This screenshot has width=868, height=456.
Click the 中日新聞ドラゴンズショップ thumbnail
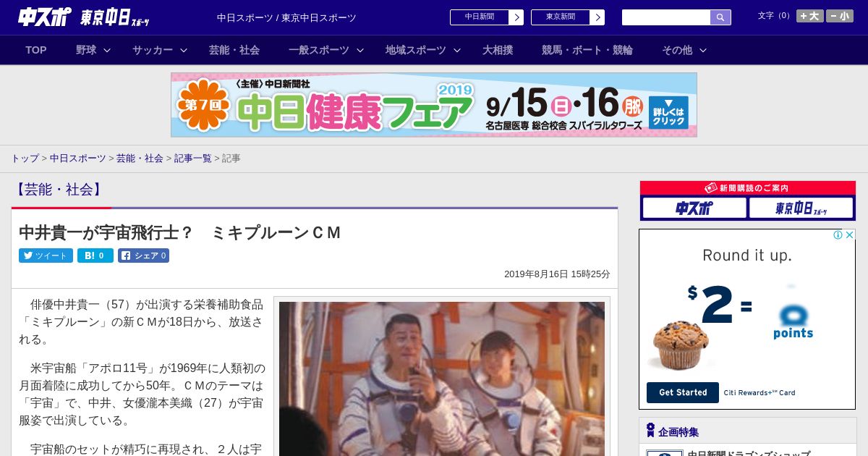click(665, 453)
